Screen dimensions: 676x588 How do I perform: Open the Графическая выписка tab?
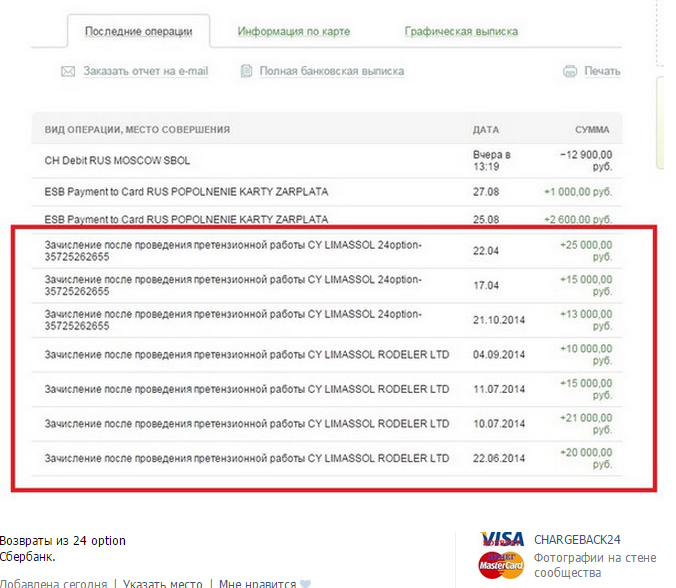pyautogui.click(x=461, y=31)
